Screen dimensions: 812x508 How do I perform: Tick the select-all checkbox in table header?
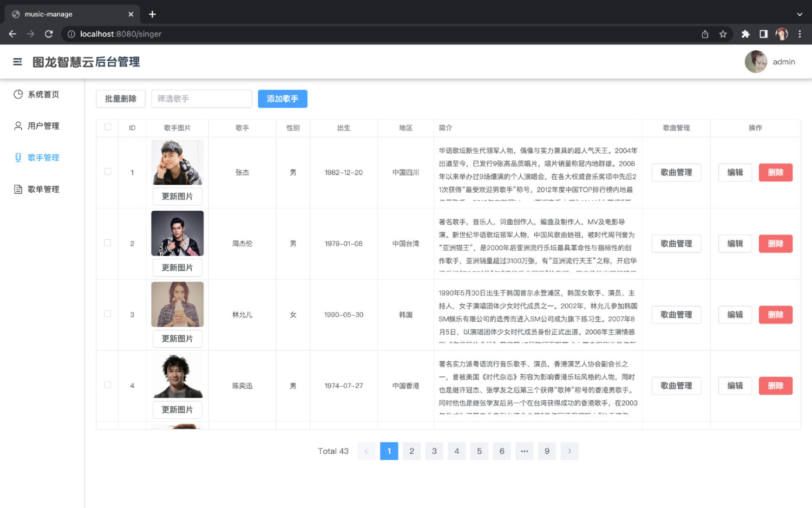[108, 127]
